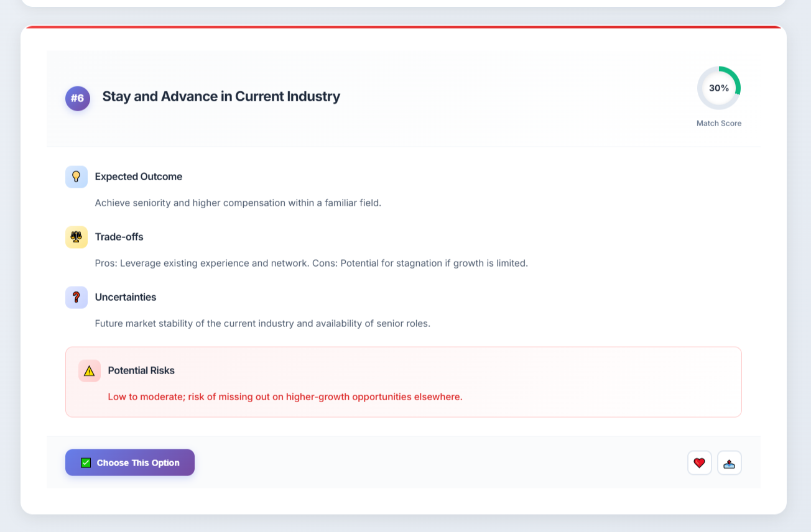Click the red bar atop the card
The width and height of the screenshot is (811, 532).
(404, 27)
